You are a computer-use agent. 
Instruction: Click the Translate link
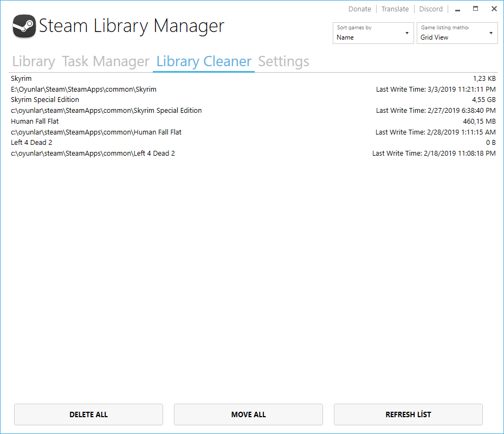pyautogui.click(x=395, y=9)
